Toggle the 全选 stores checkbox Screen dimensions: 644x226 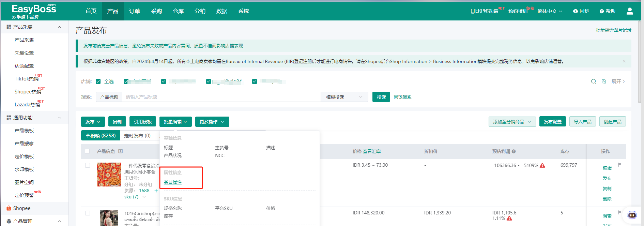pos(98,81)
